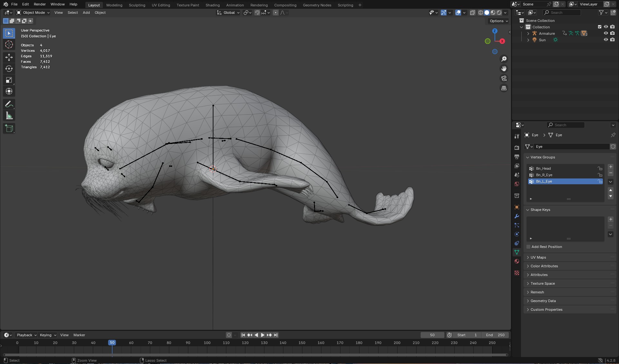Open the viewport Options popover
Screen dimensions: 619x364
pyautogui.click(x=498, y=21)
